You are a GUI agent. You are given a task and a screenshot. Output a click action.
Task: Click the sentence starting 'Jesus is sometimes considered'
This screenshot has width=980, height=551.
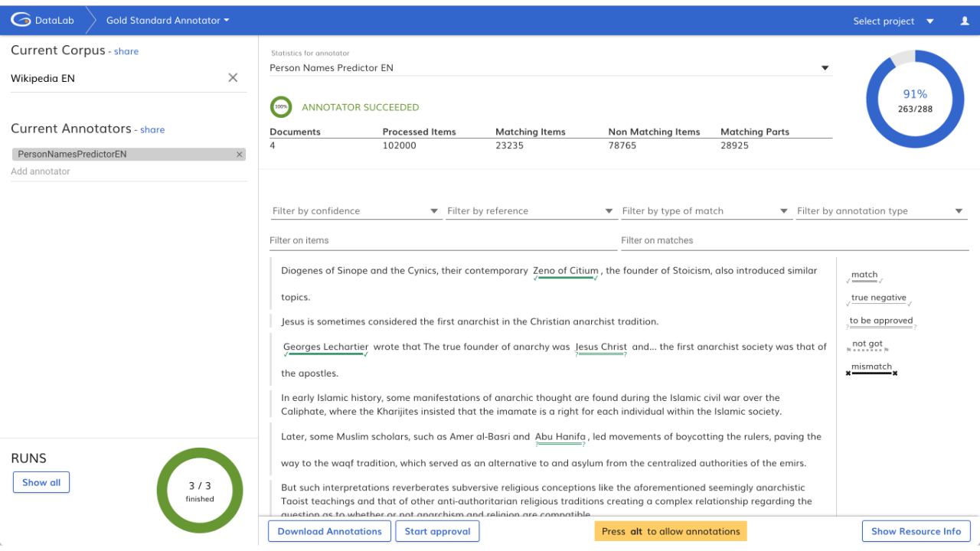click(x=470, y=321)
